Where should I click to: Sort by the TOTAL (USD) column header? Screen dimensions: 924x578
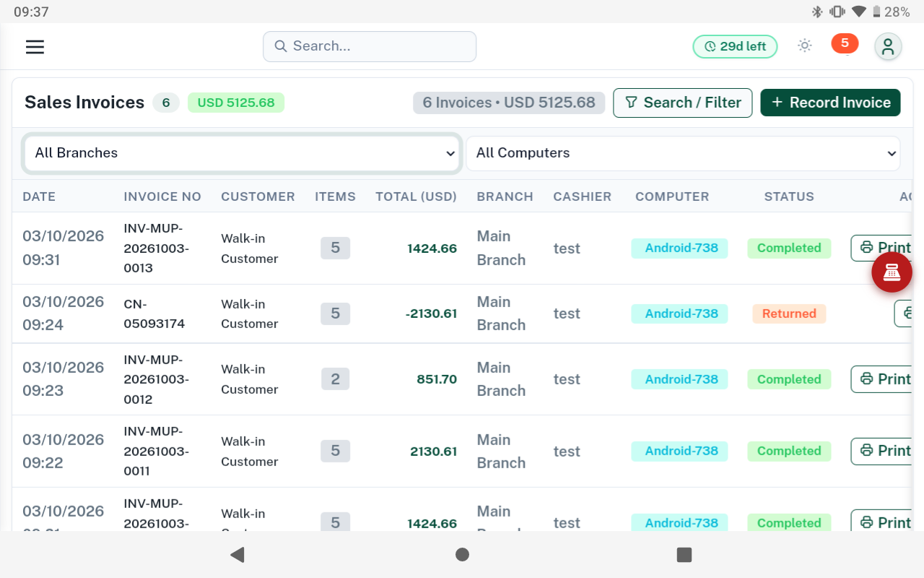pyautogui.click(x=417, y=197)
